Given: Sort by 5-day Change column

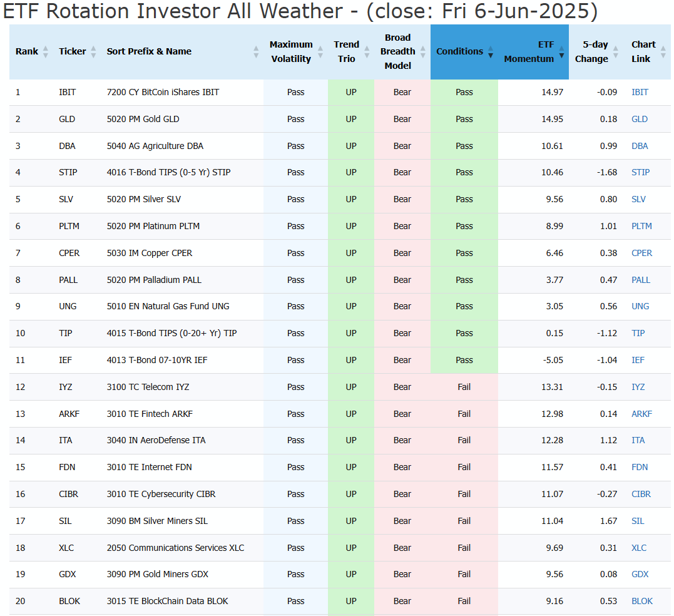Looking at the screenshot, I should [x=596, y=51].
